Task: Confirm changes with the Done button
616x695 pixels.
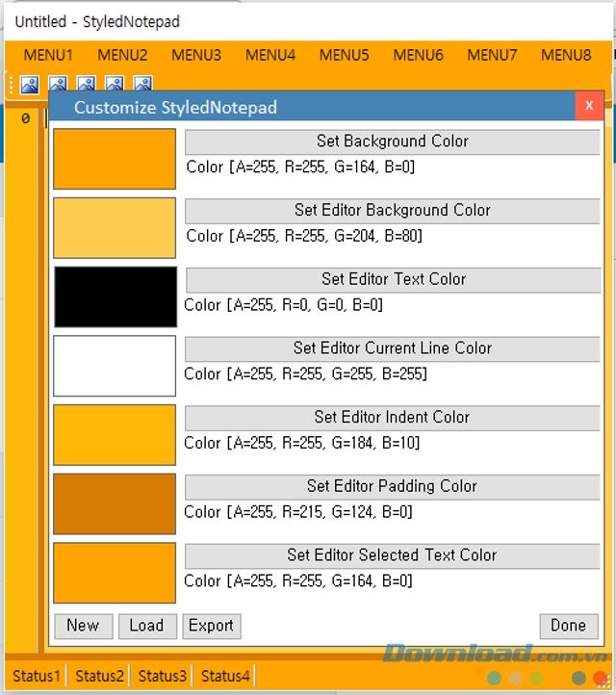Action: 568,626
